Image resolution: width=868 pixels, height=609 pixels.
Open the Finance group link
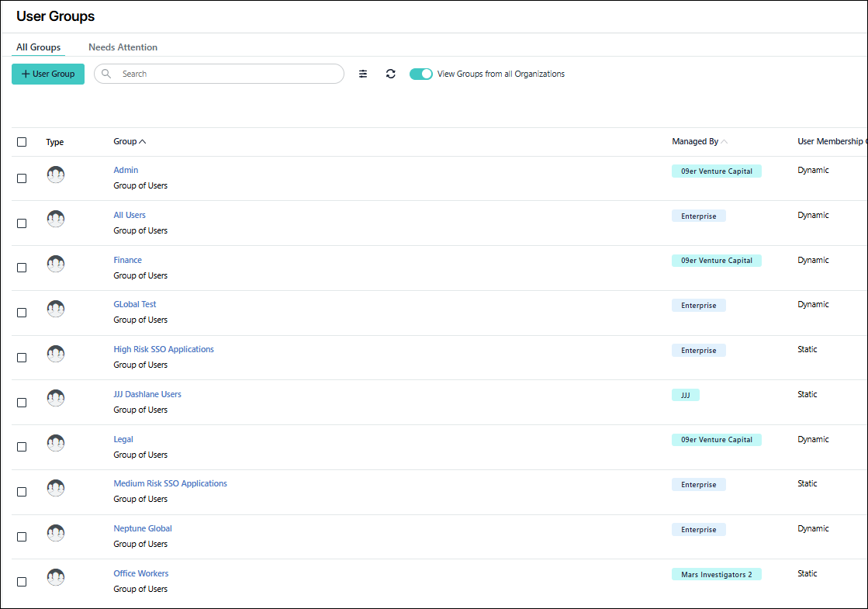click(x=127, y=260)
